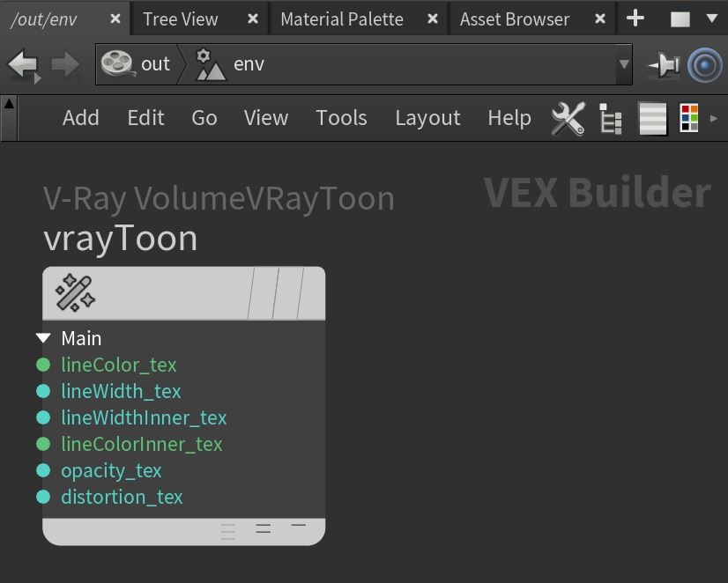728x583 pixels.
Task: Show the tree hierarchy list icon
Action: (x=610, y=119)
